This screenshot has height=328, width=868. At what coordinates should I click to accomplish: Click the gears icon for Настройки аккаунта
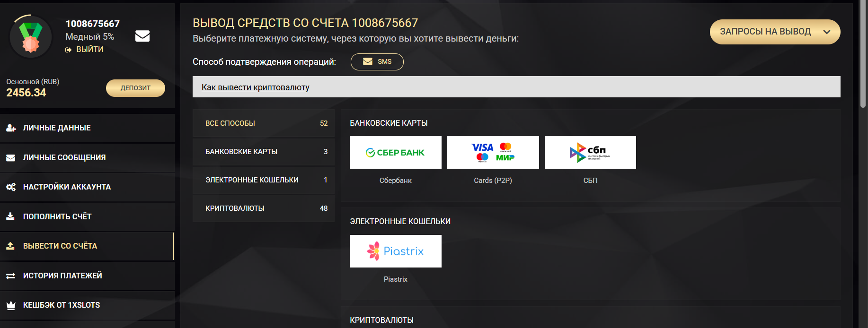10,187
